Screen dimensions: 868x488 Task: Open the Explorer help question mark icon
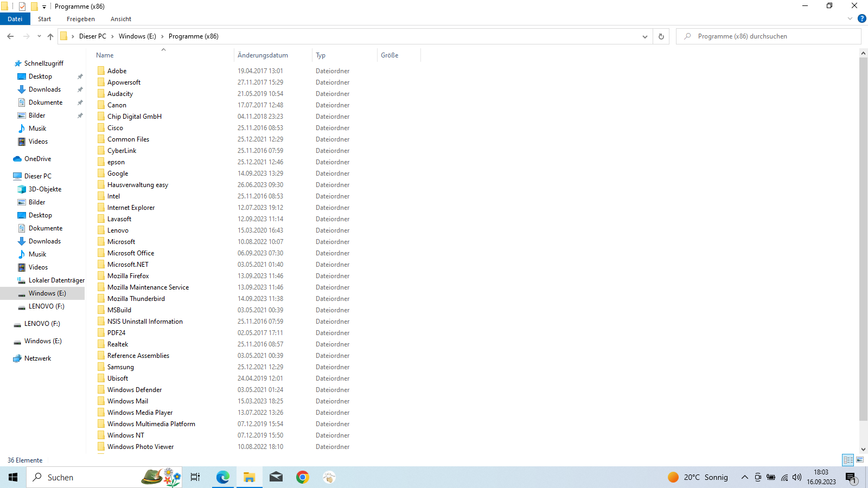tap(861, 18)
